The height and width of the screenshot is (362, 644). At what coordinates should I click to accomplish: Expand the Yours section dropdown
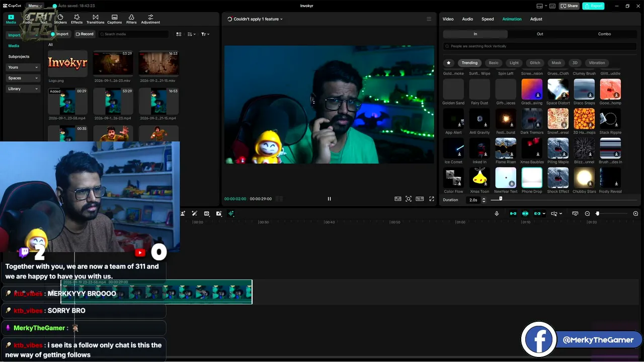coord(23,67)
